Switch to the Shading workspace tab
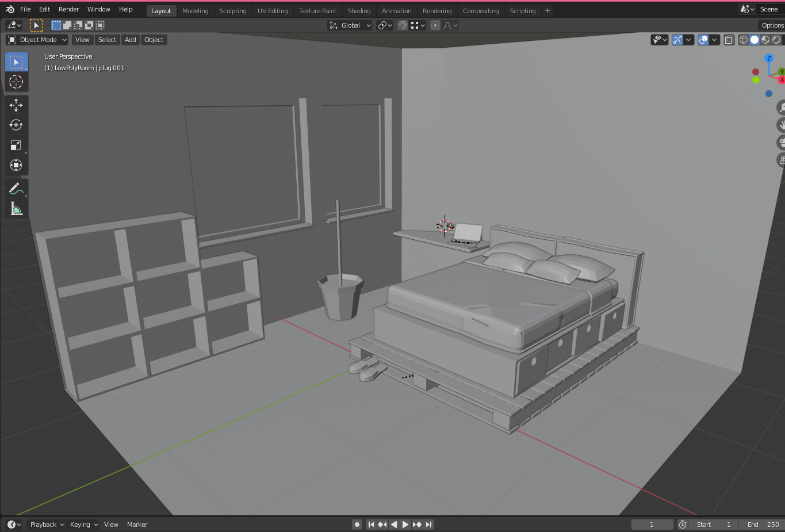The height and width of the screenshot is (532, 785). [x=359, y=10]
